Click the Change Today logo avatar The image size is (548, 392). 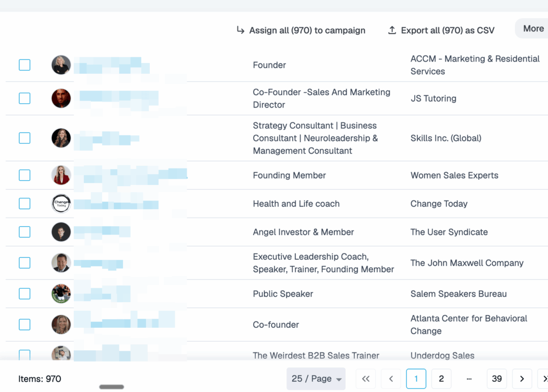click(61, 203)
